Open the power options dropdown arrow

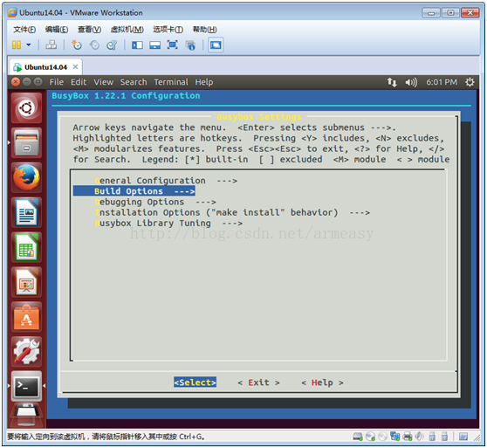(29, 45)
